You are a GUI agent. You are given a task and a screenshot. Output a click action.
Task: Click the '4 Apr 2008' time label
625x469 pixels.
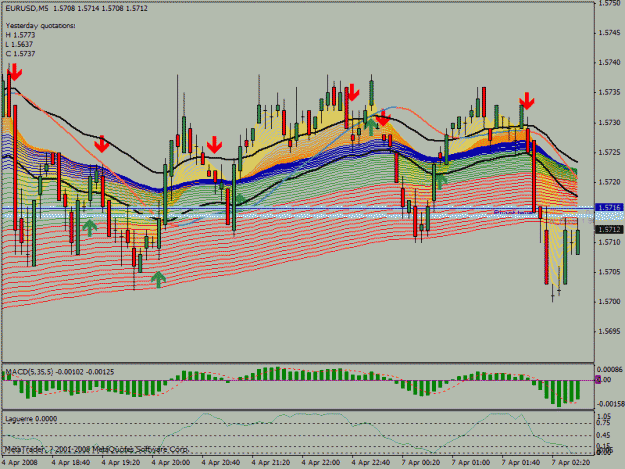(x=20, y=463)
